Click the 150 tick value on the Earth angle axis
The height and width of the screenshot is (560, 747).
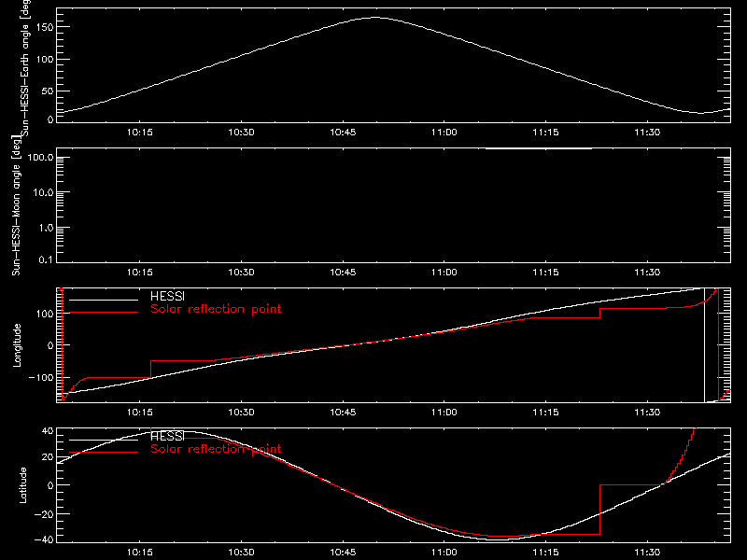45,27
